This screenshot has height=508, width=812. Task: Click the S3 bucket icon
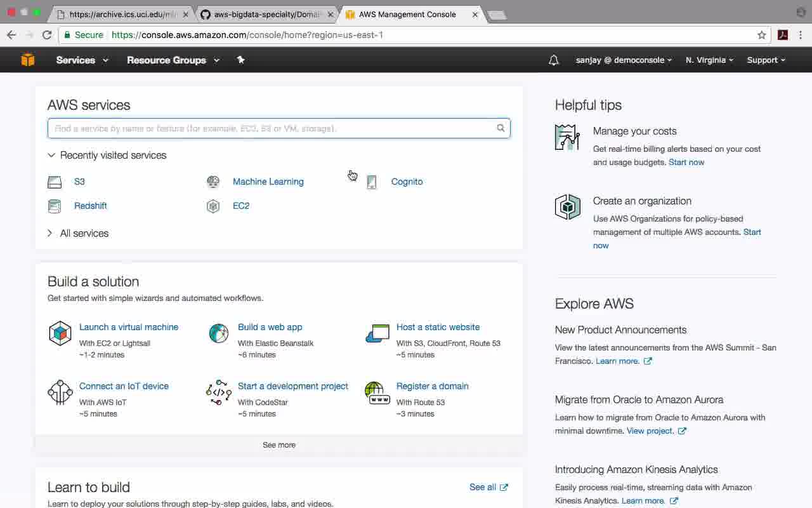click(x=55, y=182)
